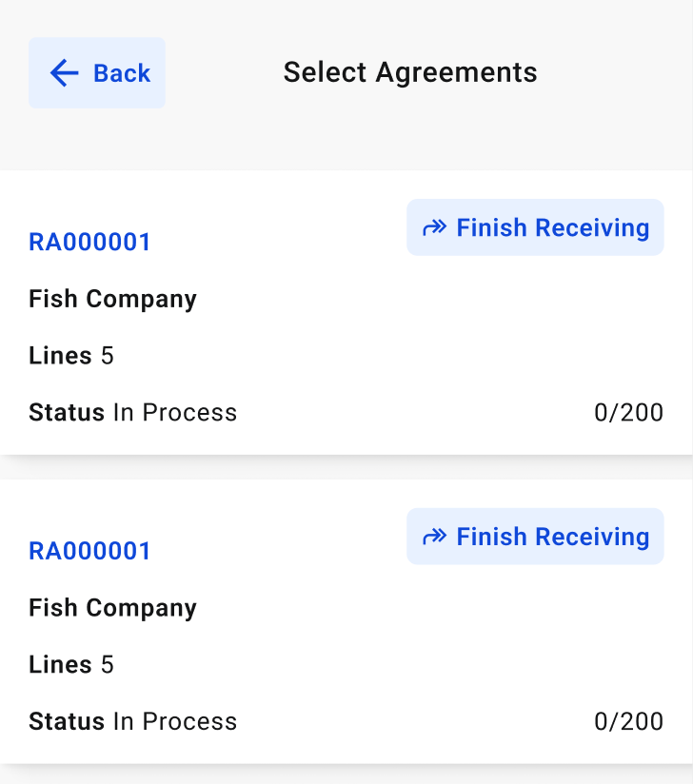Click Lines 5 in the second agreement card
693x784 pixels.
click(71, 665)
